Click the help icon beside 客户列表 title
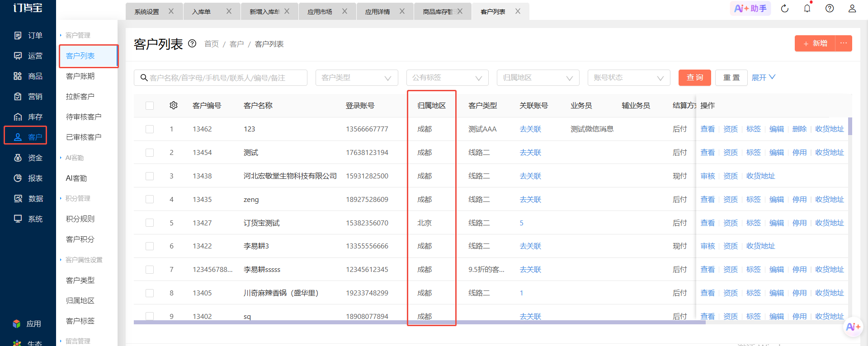The height and width of the screenshot is (346, 868). tap(192, 43)
